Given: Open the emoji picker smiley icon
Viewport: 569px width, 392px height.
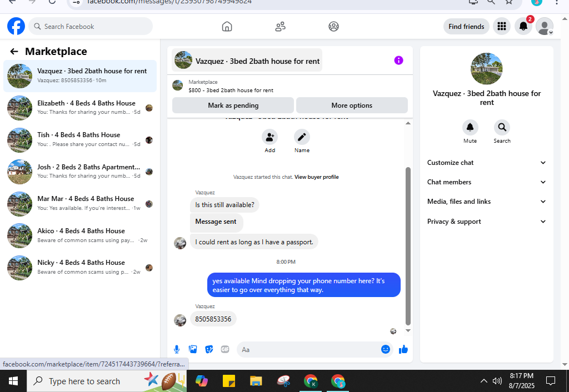Looking at the screenshot, I should tap(386, 349).
